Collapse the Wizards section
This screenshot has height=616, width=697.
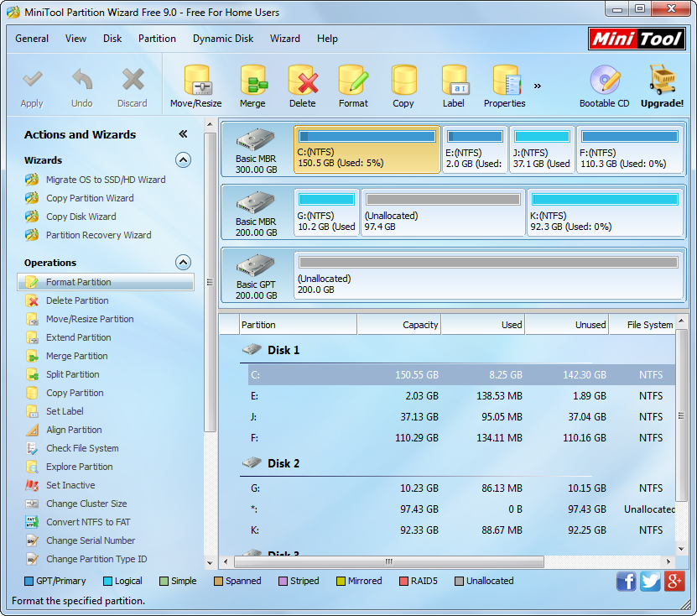[x=183, y=160]
